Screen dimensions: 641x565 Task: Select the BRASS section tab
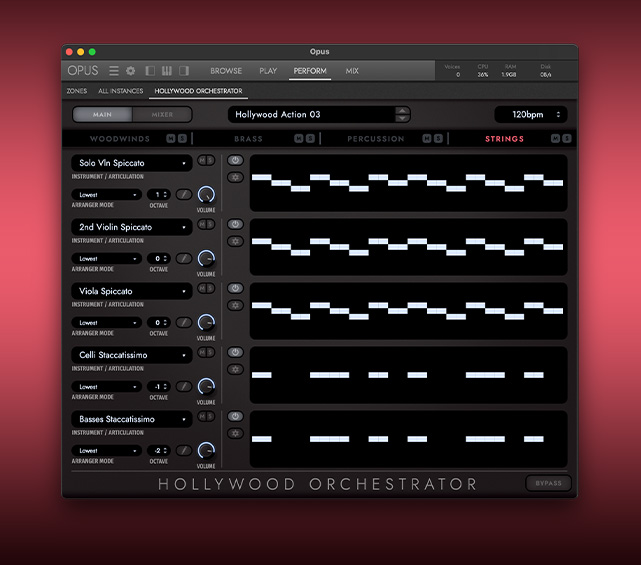(248, 139)
